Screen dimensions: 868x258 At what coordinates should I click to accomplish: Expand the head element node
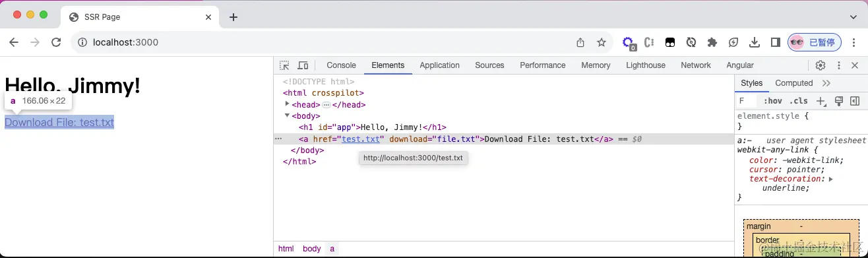287,104
